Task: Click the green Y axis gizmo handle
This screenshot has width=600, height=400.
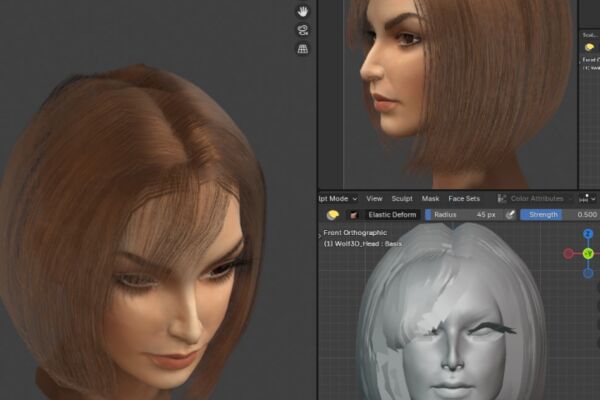Action: coord(588,253)
